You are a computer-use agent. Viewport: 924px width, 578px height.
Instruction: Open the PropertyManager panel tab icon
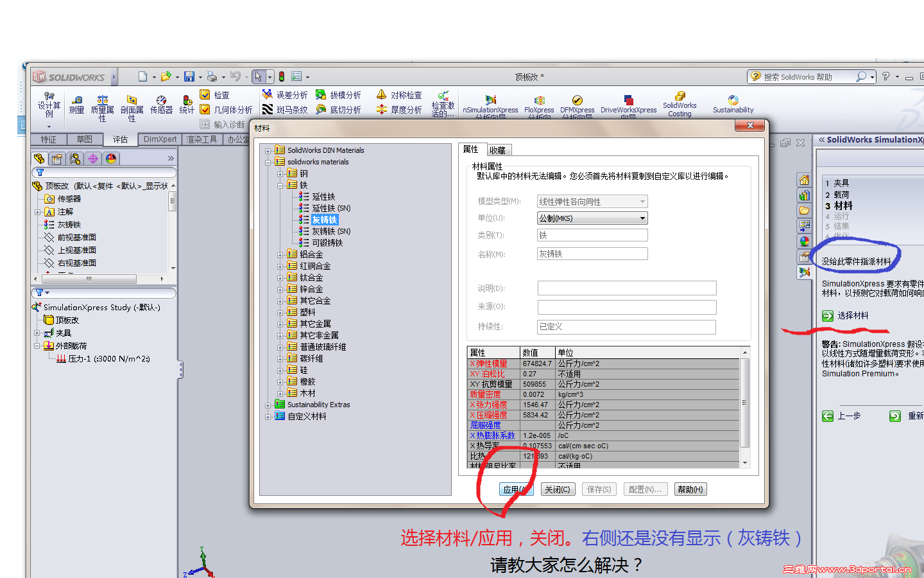[x=57, y=159]
